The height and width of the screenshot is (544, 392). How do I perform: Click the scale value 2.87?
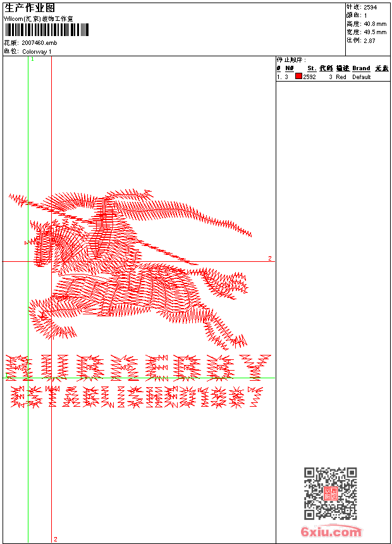(369, 40)
